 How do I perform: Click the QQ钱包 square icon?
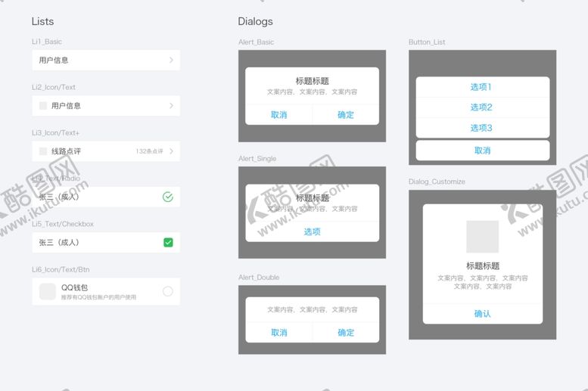[x=48, y=291]
